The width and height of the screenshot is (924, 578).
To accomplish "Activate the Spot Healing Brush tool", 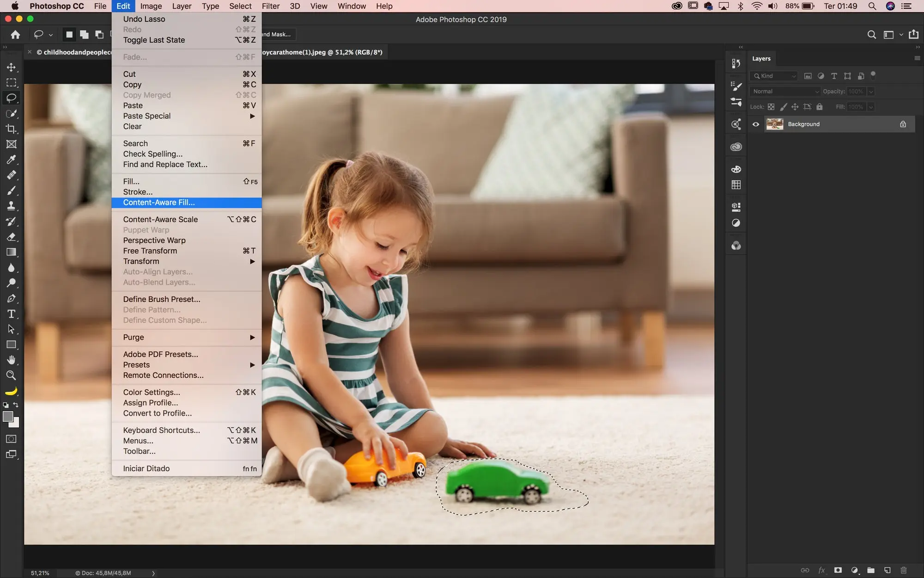I will tap(11, 176).
